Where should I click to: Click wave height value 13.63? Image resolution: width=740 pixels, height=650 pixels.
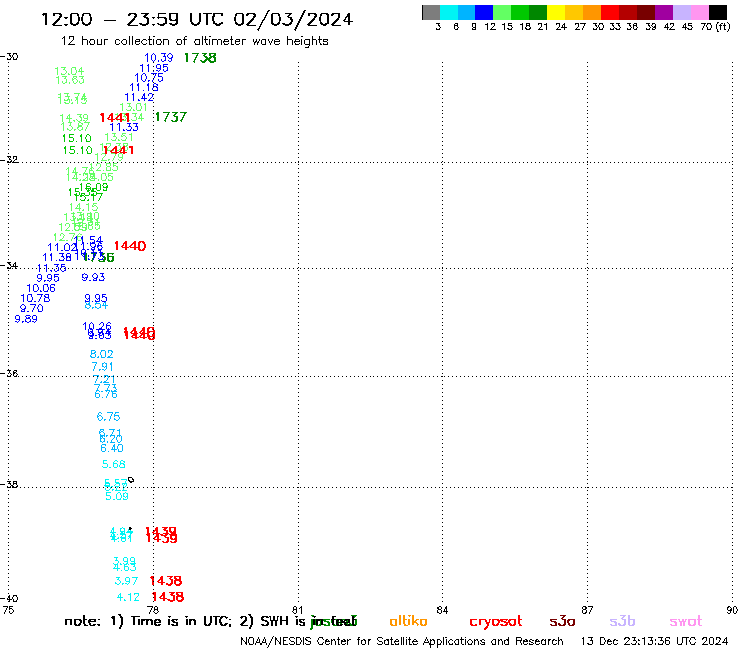(x=70, y=80)
